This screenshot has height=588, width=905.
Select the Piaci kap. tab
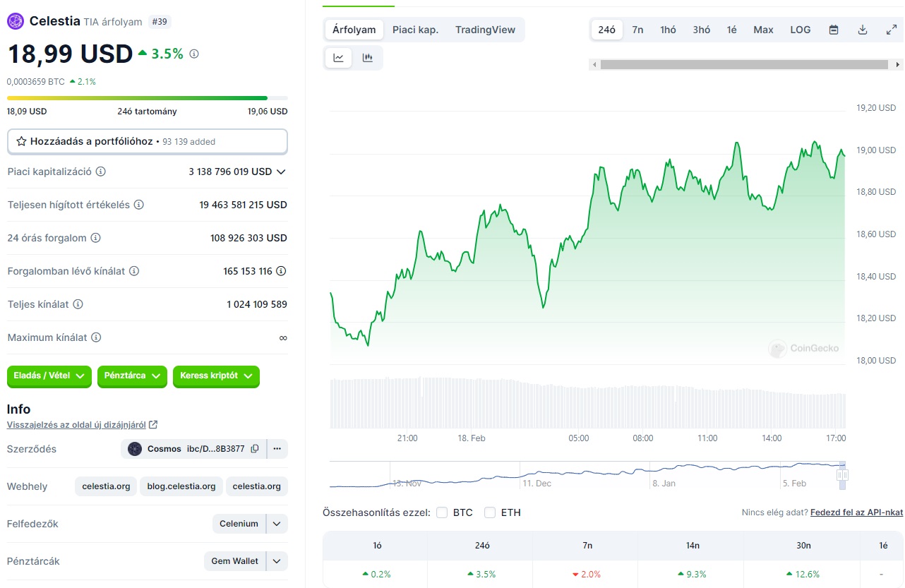point(416,30)
